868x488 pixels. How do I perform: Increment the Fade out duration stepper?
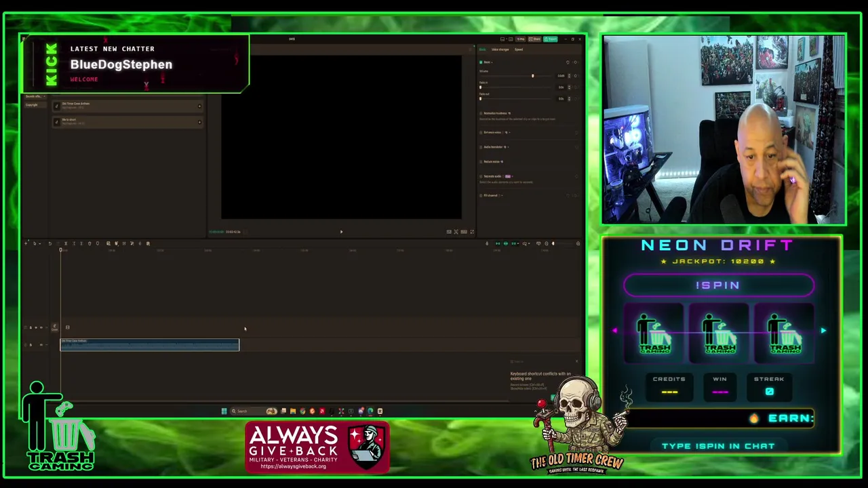click(569, 97)
